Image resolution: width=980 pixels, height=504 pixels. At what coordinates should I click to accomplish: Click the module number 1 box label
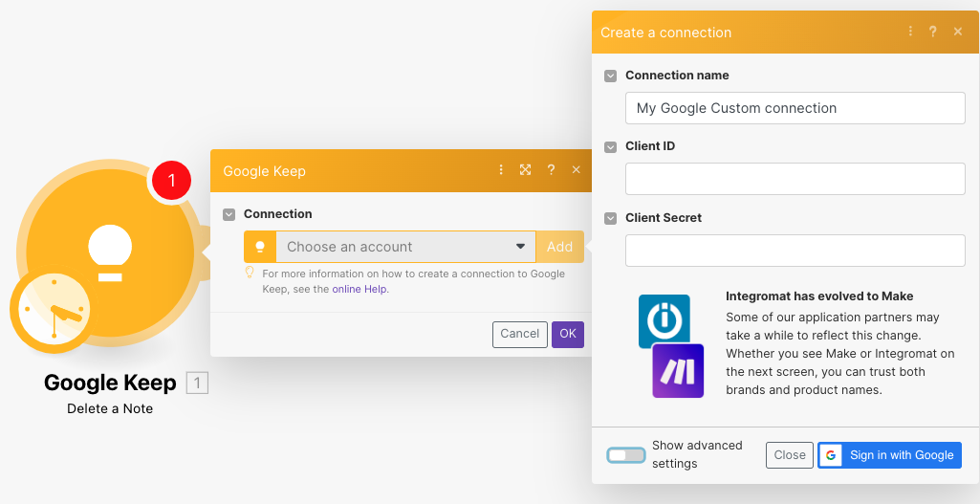(198, 383)
